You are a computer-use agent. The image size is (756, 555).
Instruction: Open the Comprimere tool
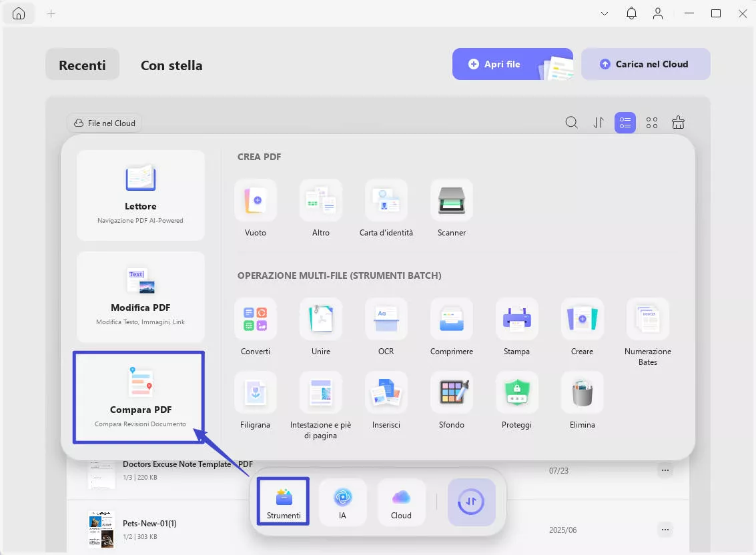[452, 319]
